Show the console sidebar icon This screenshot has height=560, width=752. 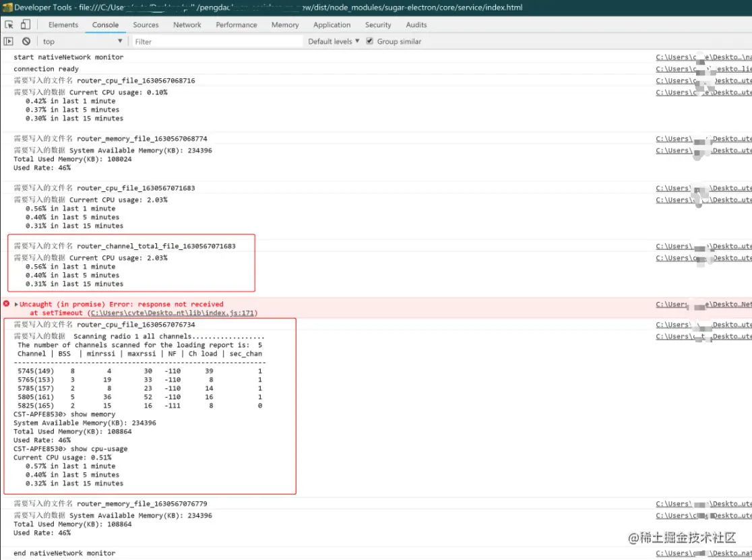point(8,41)
